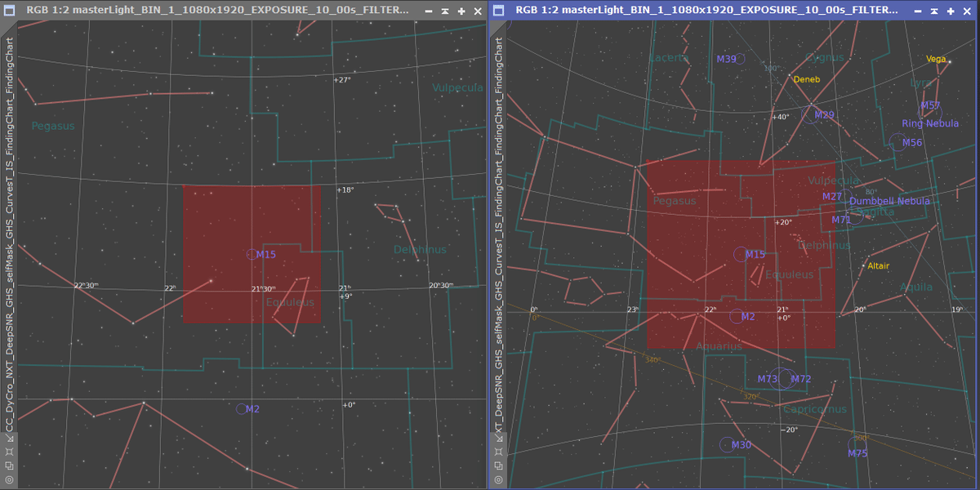Click the Lacerta constellation label
The height and width of the screenshot is (490, 980).
(x=670, y=58)
